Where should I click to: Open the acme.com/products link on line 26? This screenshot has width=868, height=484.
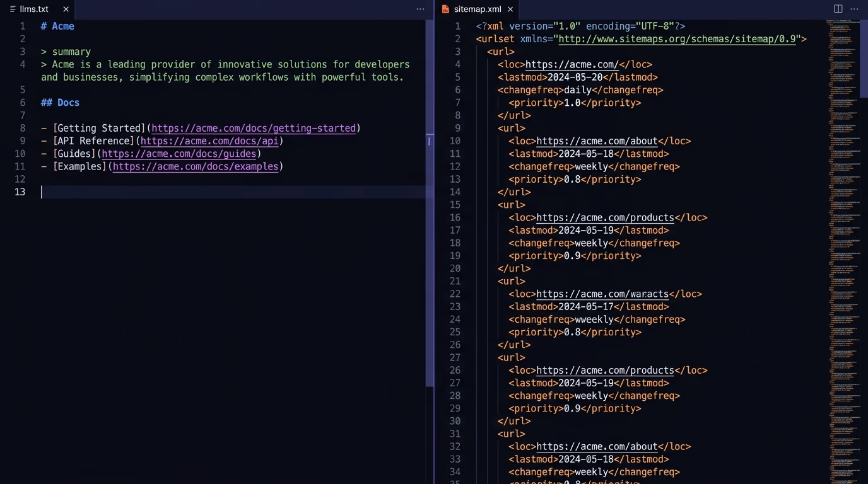tap(605, 370)
